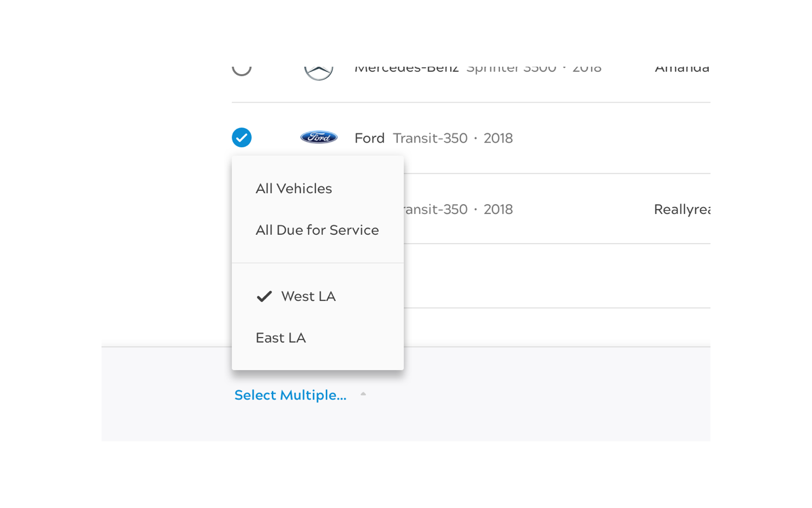
Task: Click the 2018 year in the row below the Ford row
Action: point(498,209)
